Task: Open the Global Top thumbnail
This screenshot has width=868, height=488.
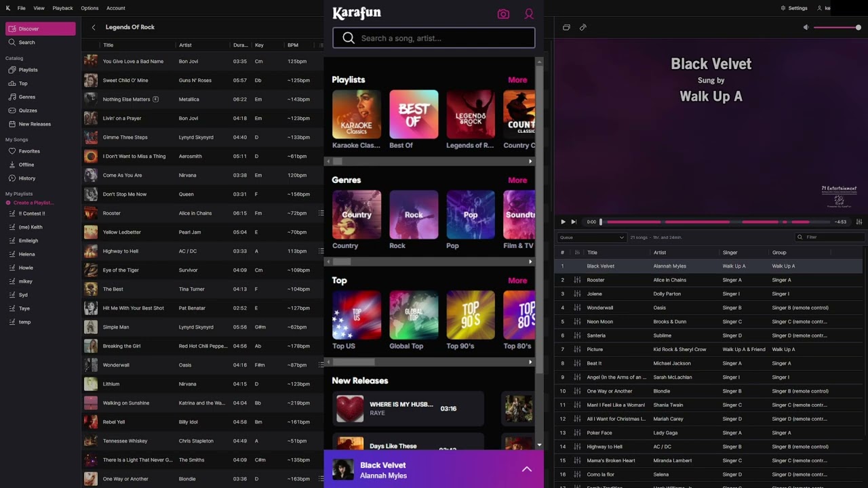Action: 414,315
